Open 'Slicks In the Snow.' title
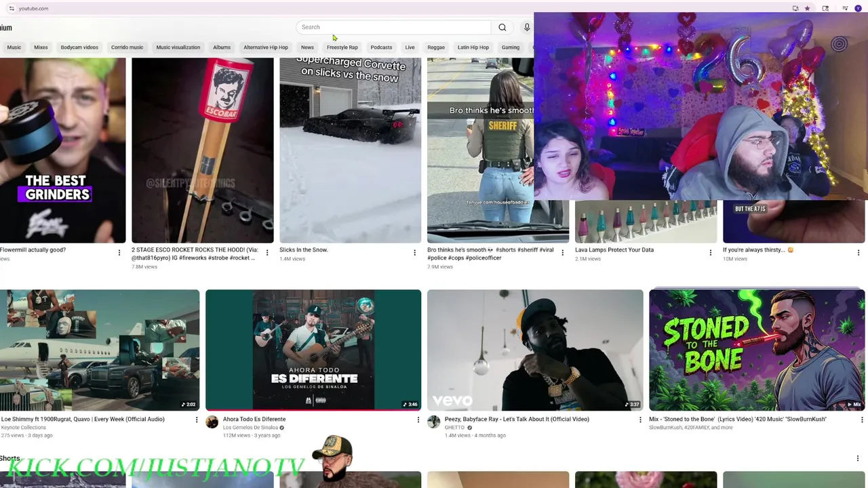This screenshot has width=868, height=488. coord(303,250)
